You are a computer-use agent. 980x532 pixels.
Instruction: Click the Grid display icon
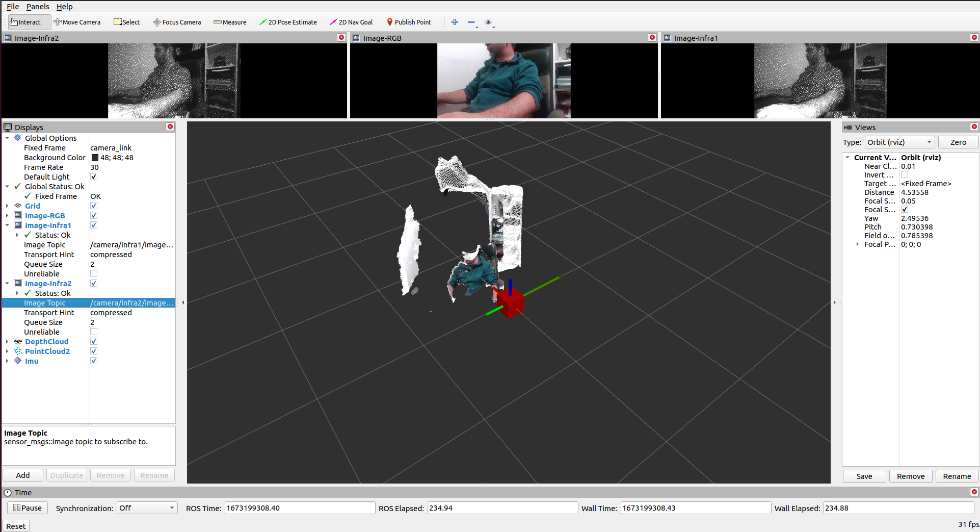pos(18,206)
